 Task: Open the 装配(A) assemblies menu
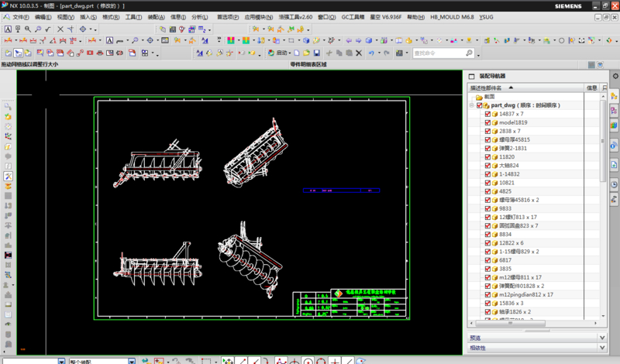[x=157, y=17]
